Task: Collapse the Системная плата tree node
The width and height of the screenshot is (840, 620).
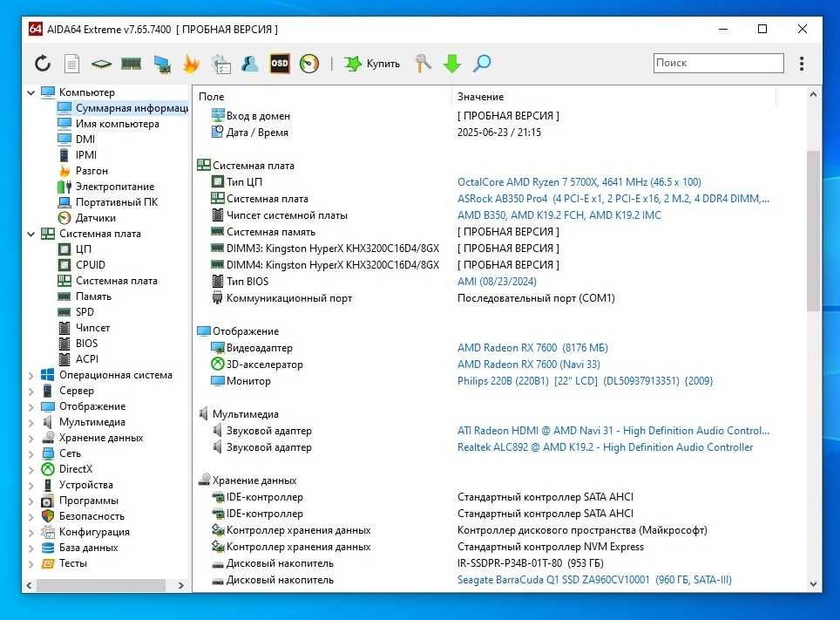Action: click(31, 234)
